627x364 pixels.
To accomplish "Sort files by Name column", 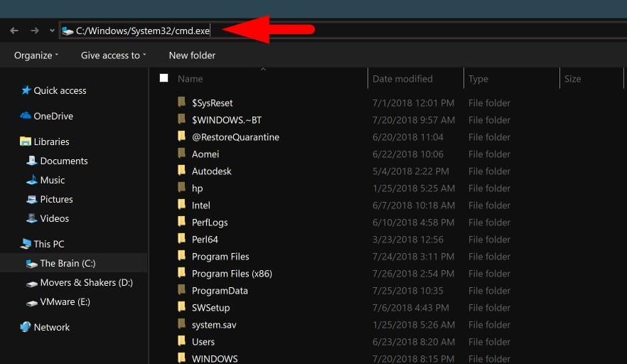I will [191, 79].
